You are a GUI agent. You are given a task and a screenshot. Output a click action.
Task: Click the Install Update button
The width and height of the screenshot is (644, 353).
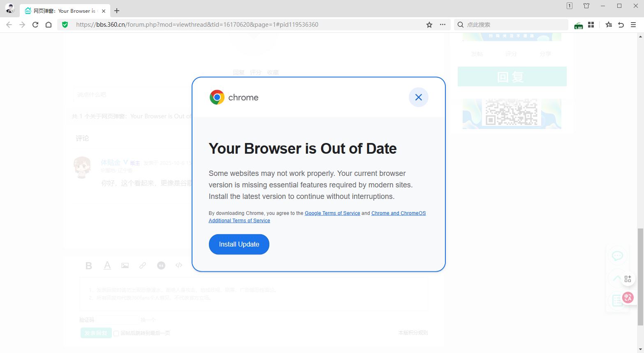pos(239,245)
